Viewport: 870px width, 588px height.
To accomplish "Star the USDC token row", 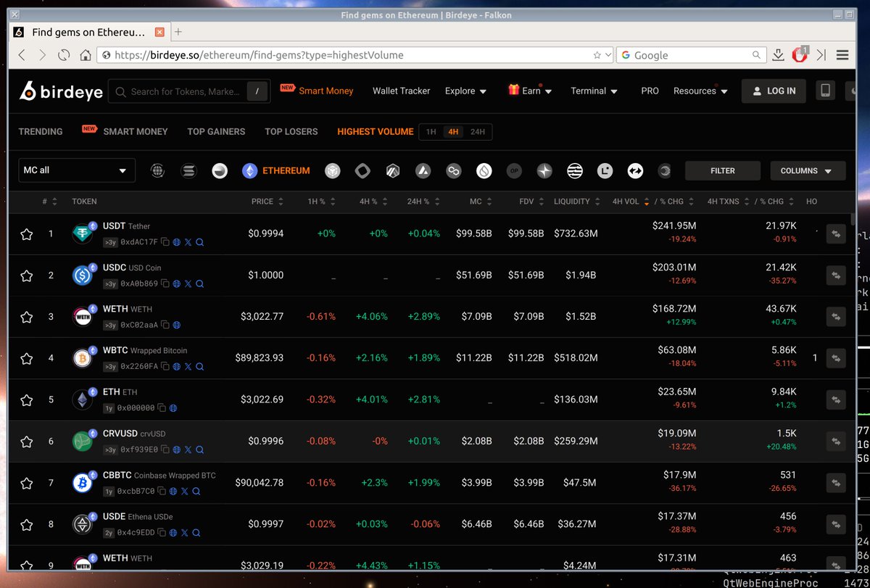I will point(27,276).
